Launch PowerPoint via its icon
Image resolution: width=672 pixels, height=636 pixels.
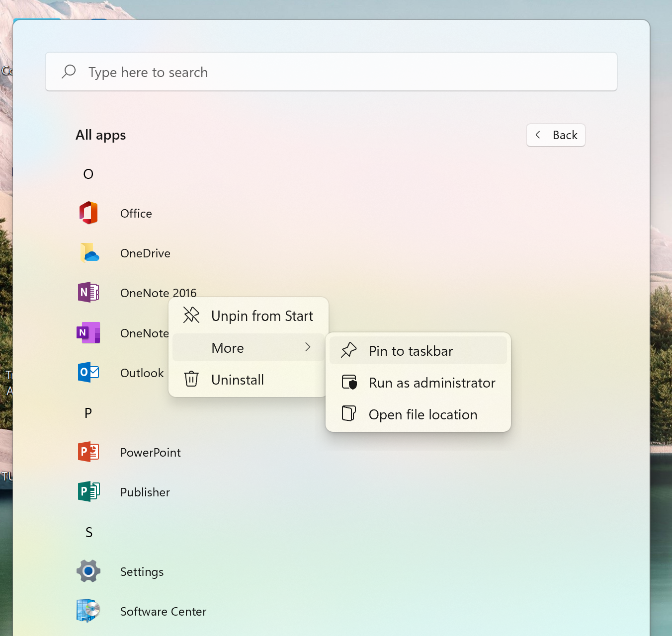(x=88, y=452)
